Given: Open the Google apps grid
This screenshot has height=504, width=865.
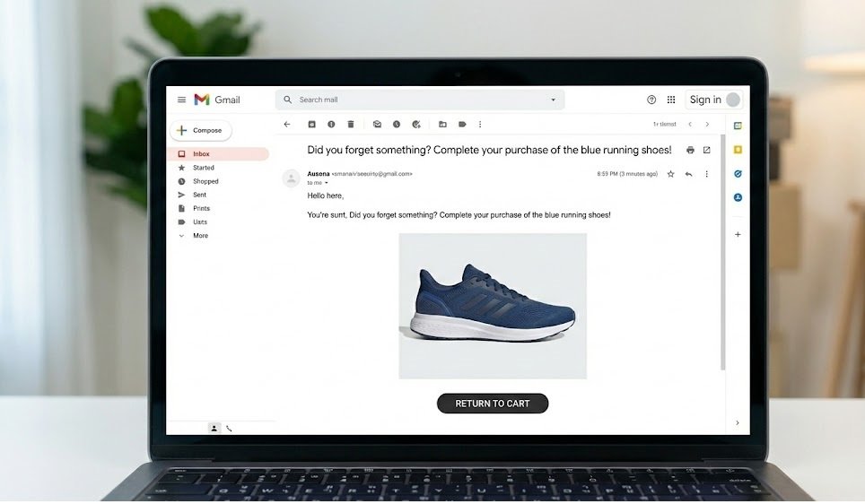Looking at the screenshot, I should coord(671,100).
